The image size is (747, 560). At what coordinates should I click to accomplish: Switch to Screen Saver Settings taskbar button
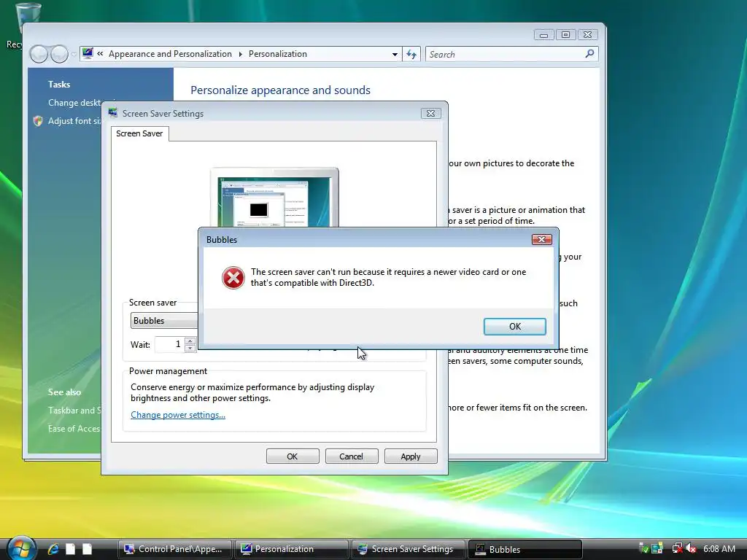pyautogui.click(x=408, y=549)
